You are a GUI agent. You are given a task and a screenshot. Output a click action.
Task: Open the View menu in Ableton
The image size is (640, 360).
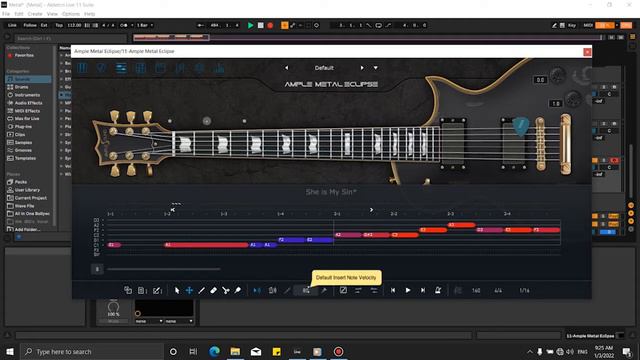pyautogui.click(x=52, y=14)
